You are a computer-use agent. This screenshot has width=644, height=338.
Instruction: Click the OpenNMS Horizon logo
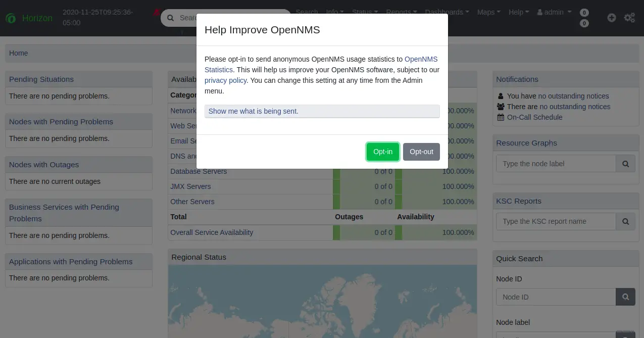point(11,18)
